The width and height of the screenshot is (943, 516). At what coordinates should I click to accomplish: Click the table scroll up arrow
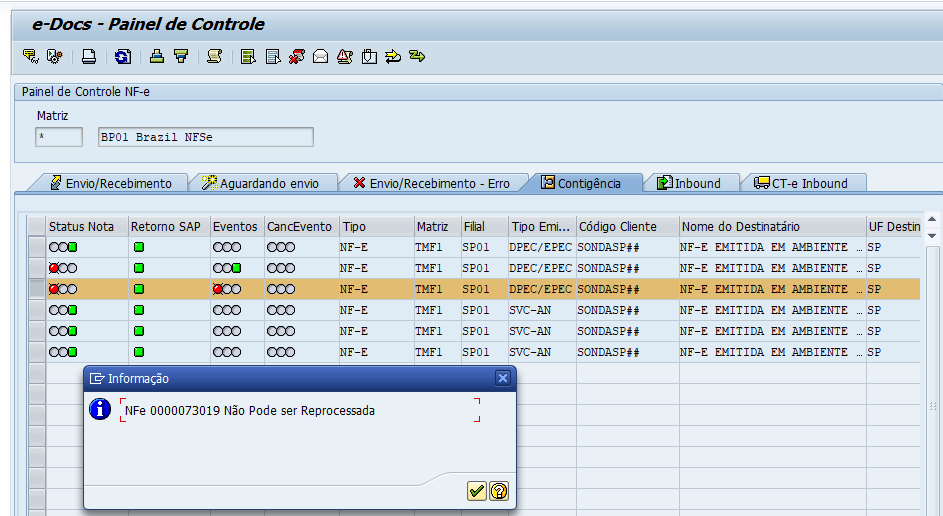pos(932,220)
